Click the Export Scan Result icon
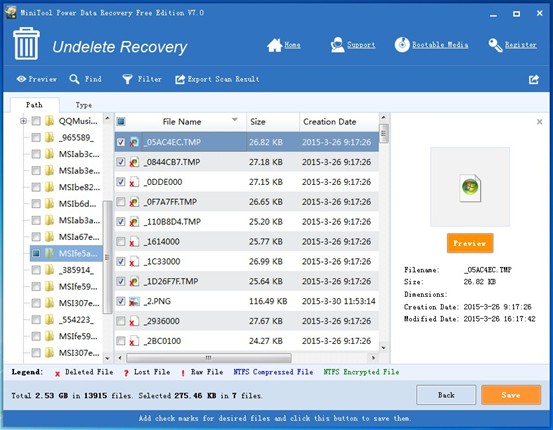 tap(180, 79)
